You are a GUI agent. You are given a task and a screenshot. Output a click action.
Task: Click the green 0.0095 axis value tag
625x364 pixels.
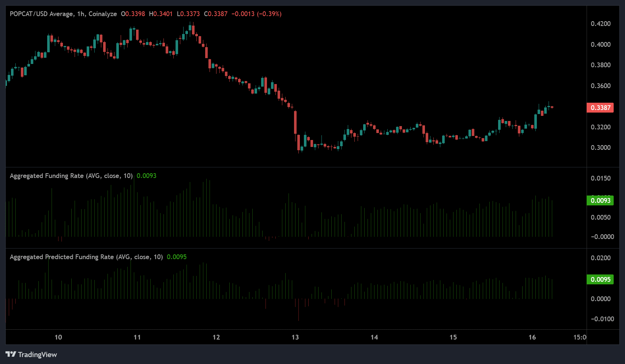pos(600,280)
